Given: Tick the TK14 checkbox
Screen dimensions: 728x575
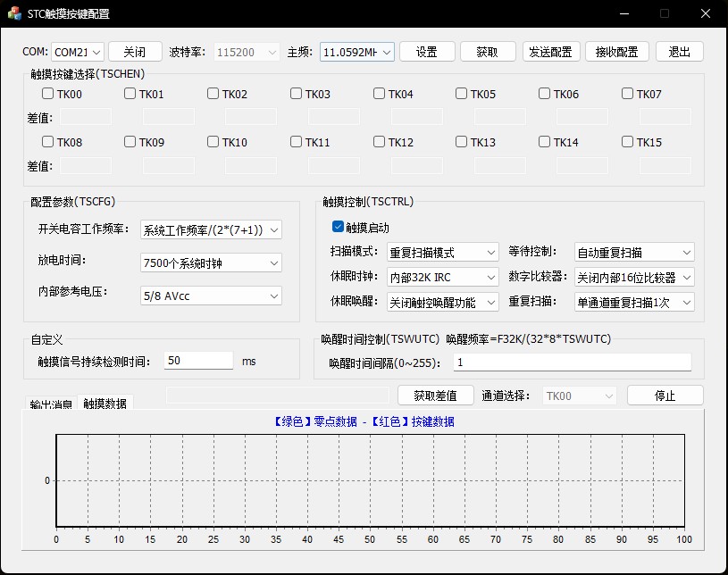Looking at the screenshot, I should [545, 142].
